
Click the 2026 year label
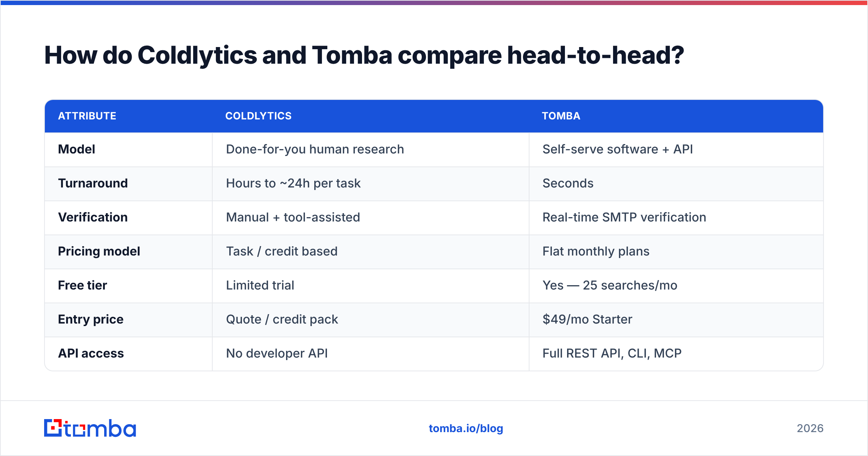(810, 428)
